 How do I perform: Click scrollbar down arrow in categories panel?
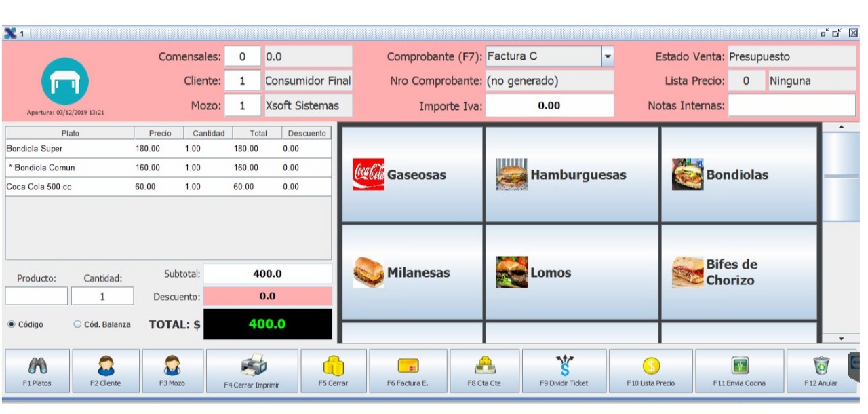click(x=842, y=338)
